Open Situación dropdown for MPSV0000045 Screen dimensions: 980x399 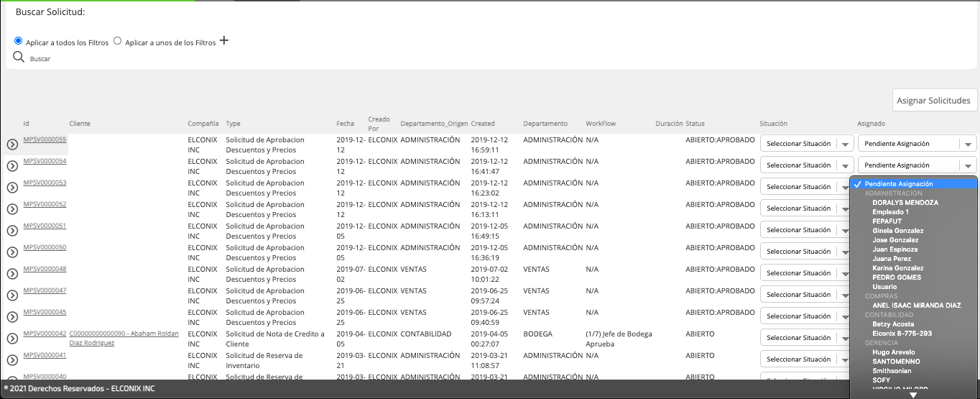tap(805, 316)
